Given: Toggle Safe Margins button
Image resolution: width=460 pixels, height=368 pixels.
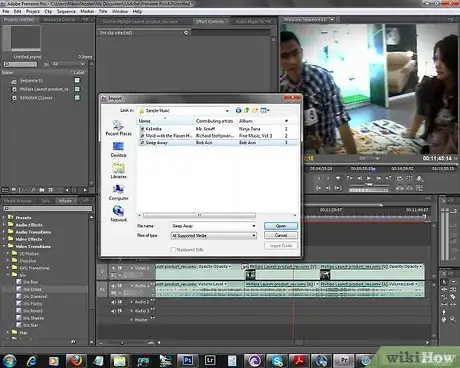Looking at the screenshot, I should 409,178.
